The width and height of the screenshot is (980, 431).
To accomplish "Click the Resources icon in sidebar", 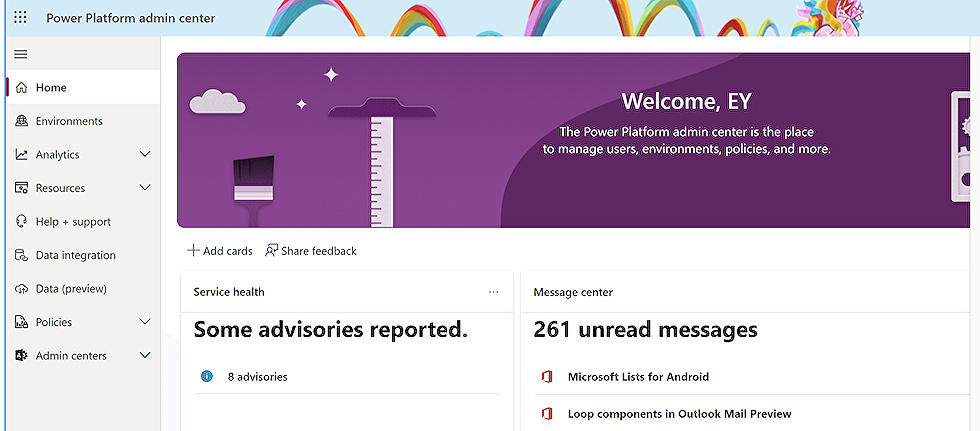I will click(21, 188).
